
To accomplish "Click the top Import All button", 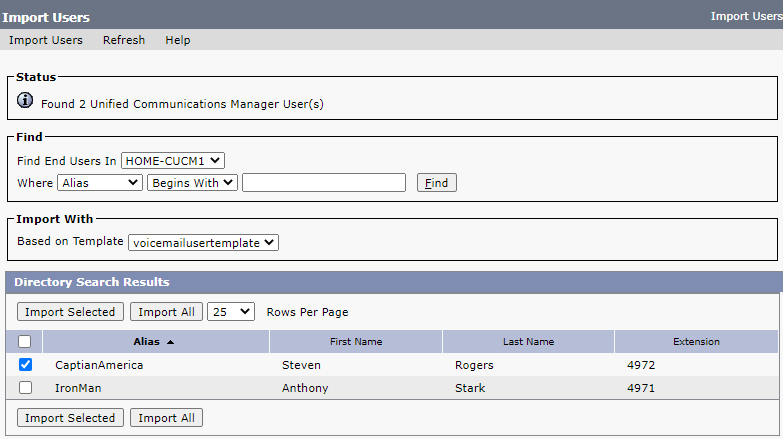I will [166, 312].
